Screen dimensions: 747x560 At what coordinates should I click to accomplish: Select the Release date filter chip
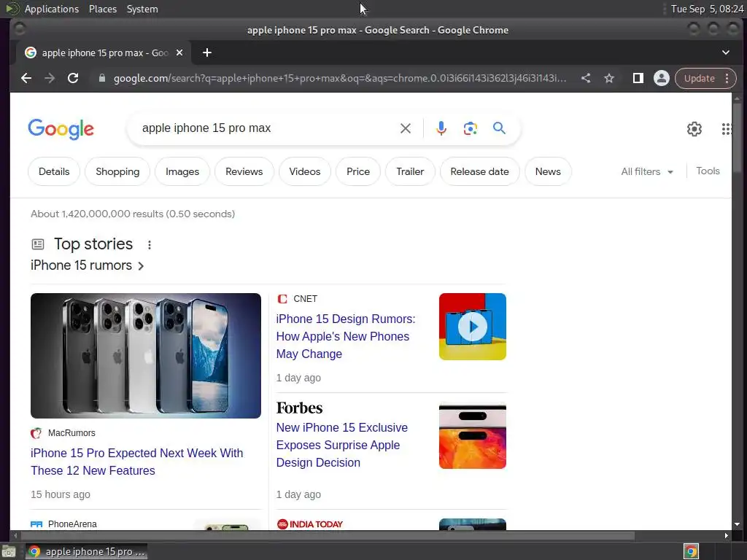click(479, 171)
